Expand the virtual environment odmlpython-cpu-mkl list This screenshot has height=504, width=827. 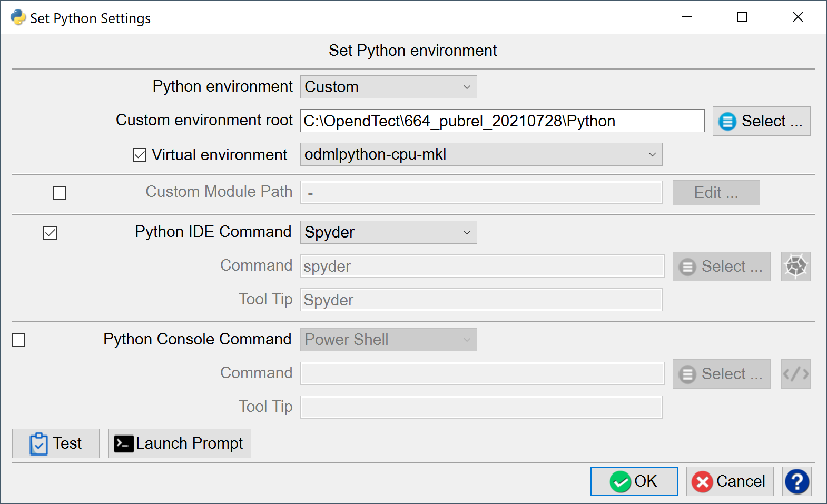click(481, 154)
